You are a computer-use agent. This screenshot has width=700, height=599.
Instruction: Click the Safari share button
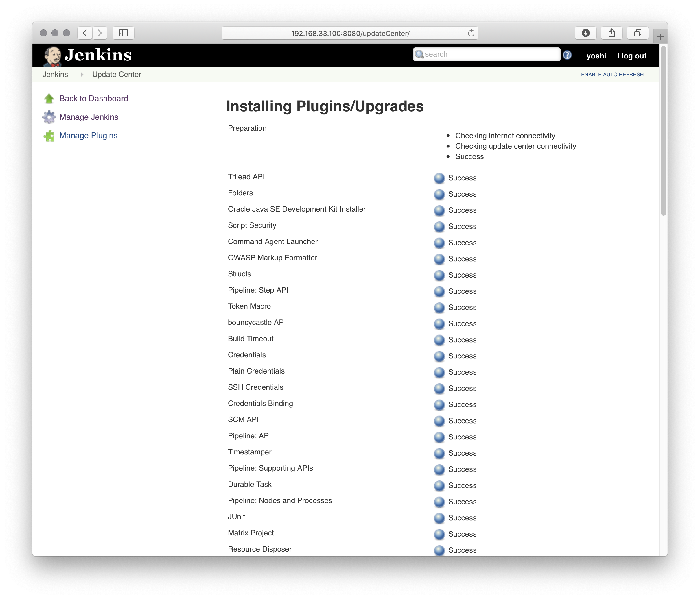pos(611,33)
